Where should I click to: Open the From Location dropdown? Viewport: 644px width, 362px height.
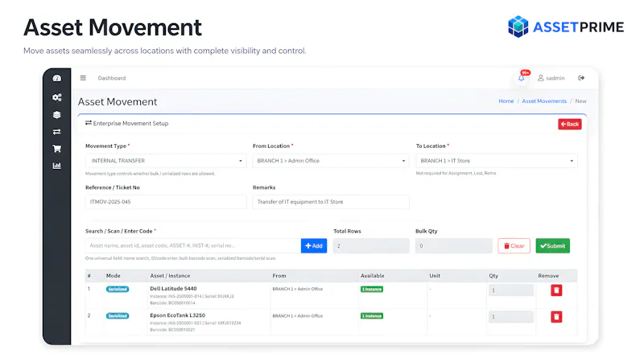[331, 161]
